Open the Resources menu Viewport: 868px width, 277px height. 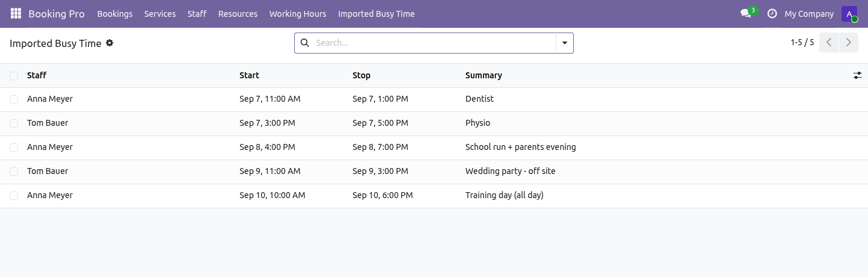[237, 13]
